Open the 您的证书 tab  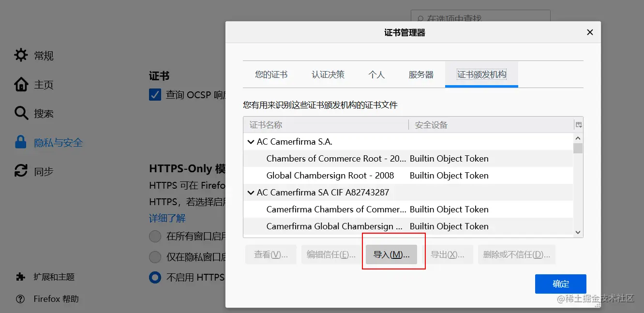270,75
